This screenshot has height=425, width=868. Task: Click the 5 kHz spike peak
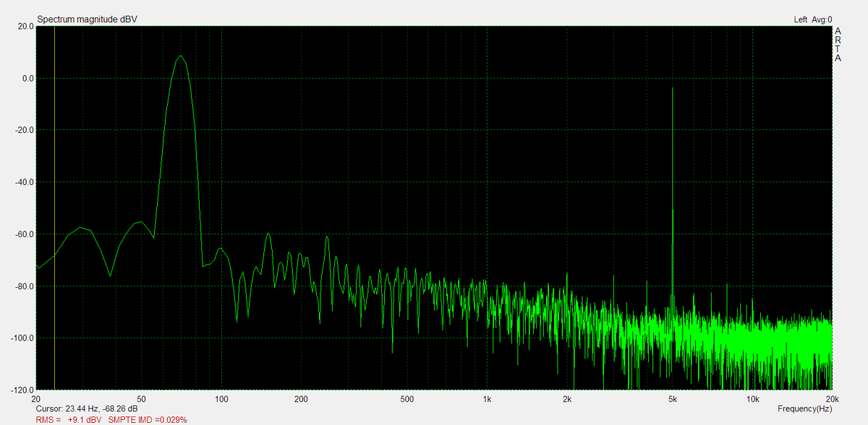[x=673, y=88]
